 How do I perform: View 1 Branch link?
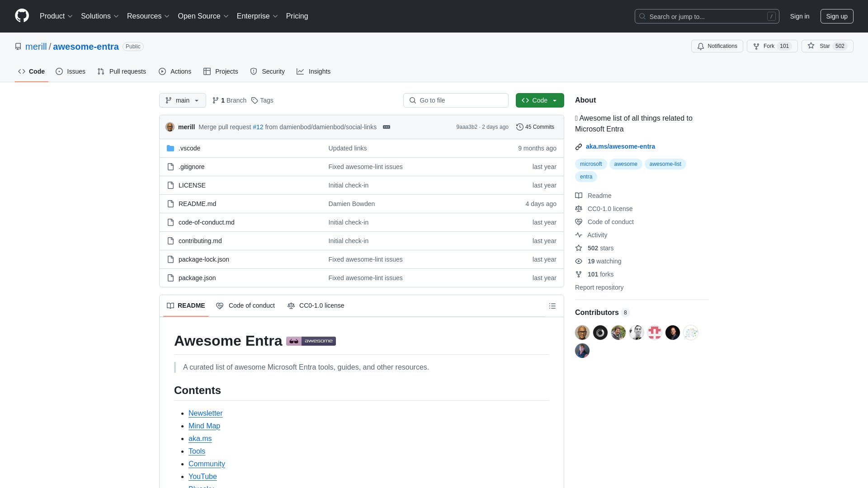coord(230,100)
